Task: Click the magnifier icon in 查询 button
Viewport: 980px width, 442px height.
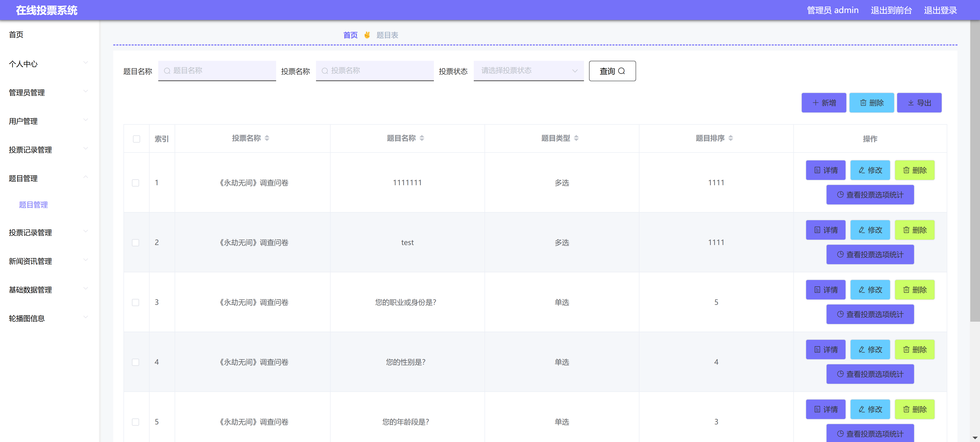Action: pos(622,71)
